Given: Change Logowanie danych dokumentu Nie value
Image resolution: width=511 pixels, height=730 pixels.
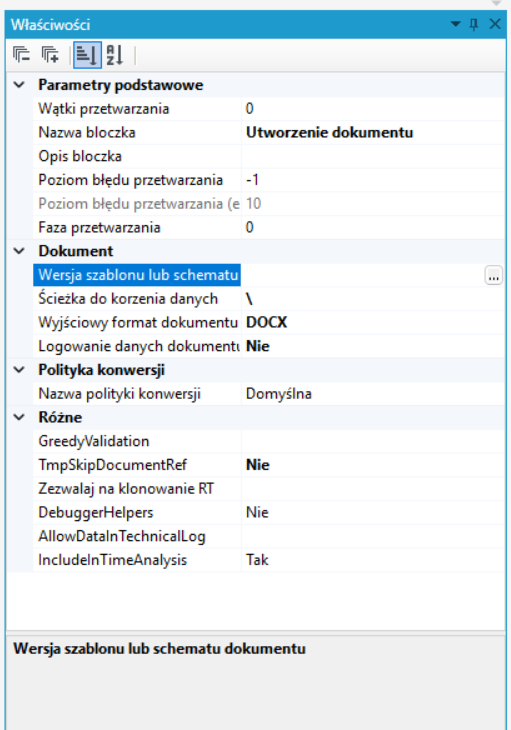Looking at the screenshot, I should [x=373, y=346].
